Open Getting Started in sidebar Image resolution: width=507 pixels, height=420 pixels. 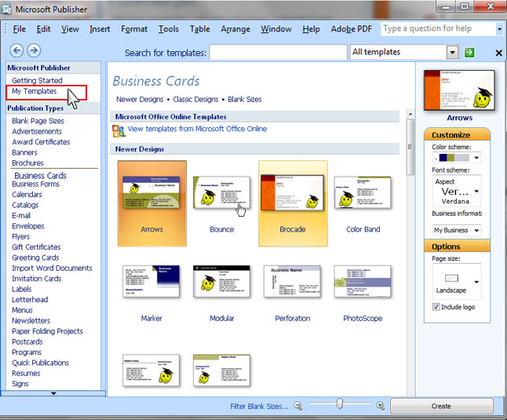[x=37, y=80]
